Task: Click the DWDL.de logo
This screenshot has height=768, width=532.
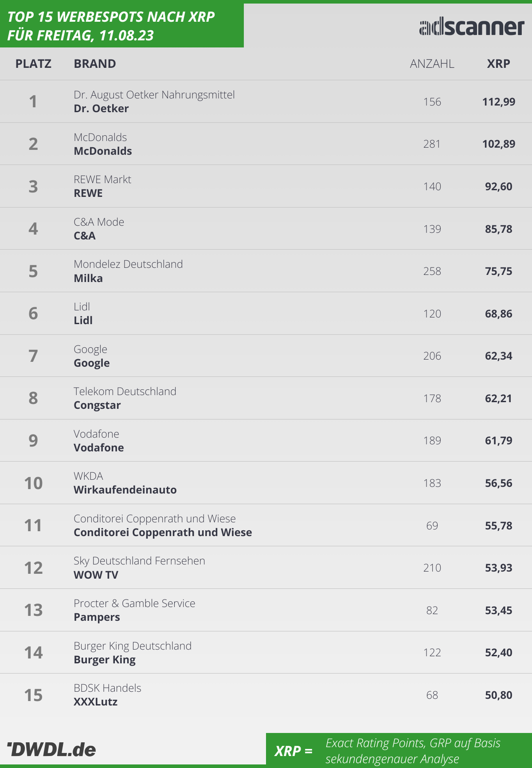Action: click(x=51, y=749)
